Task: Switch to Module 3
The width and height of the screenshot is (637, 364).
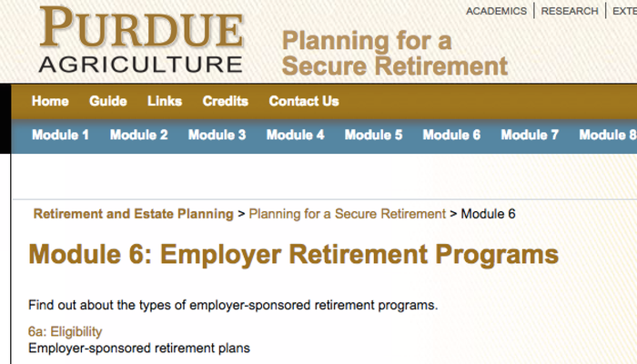Action: click(217, 135)
